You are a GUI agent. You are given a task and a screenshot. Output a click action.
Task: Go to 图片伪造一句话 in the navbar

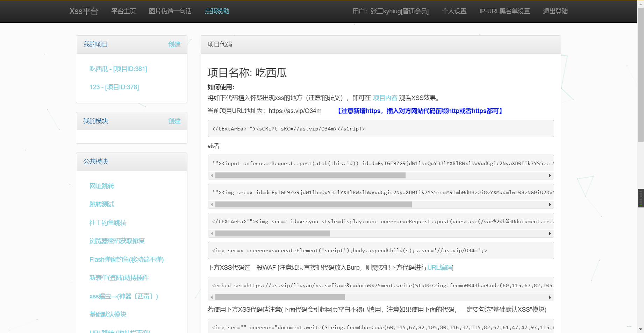(x=170, y=11)
